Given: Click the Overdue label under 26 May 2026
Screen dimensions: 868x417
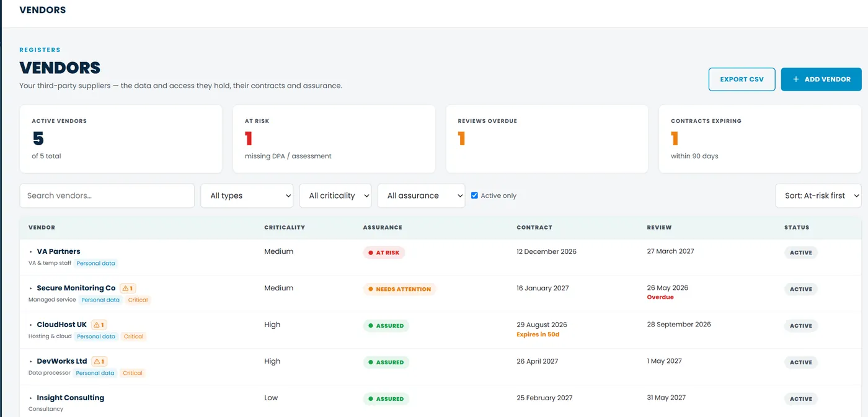Looking at the screenshot, I should (660, 297).
